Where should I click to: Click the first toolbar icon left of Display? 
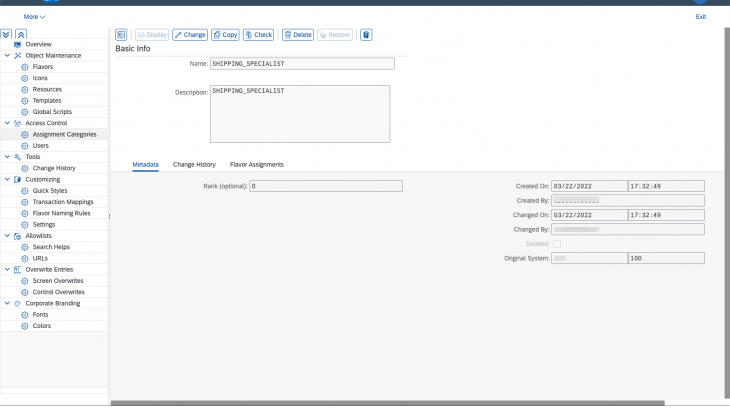[x=121, y=35]
